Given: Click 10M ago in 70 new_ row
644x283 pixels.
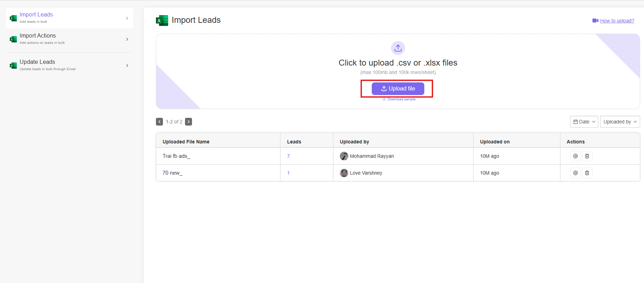Looking at the screenshot, I should [x=489, y=173].
